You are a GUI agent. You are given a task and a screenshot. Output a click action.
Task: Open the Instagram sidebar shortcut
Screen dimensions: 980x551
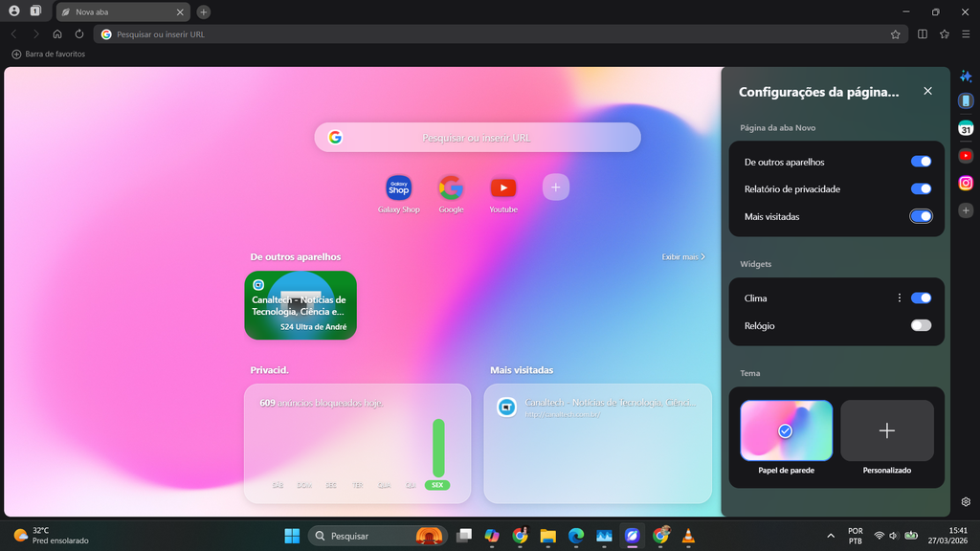click(x=966, y=183)
